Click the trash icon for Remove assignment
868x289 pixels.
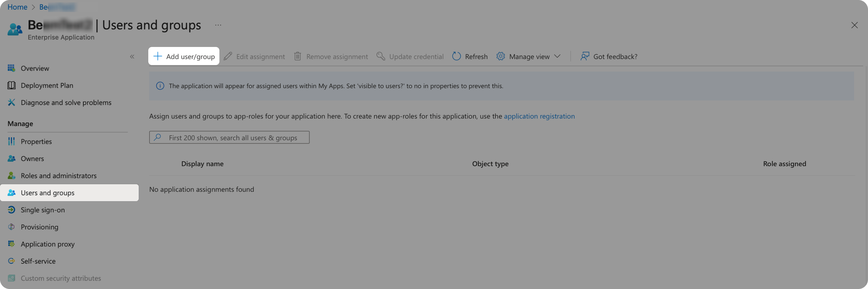click(x=297, y=56)
